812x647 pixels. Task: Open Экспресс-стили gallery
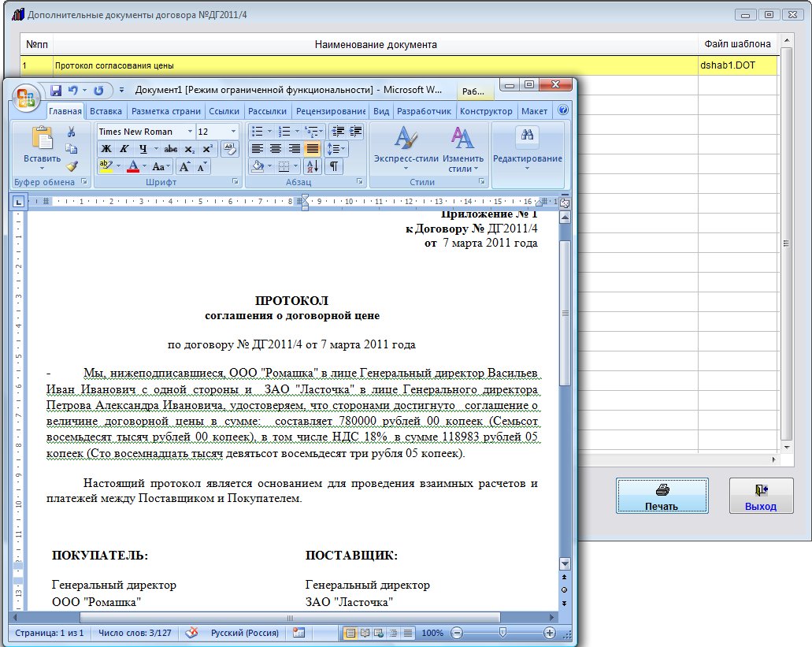click(406, 149)
